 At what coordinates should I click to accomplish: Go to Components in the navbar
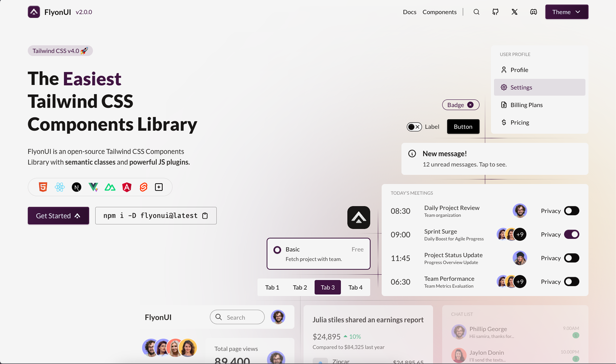(x=439, y=12)
